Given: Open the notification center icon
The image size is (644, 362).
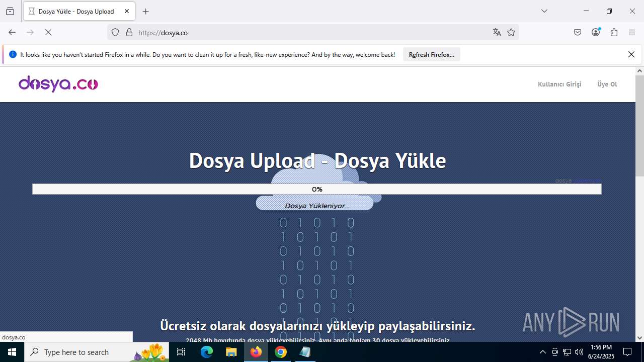Looking at the screenshot, I should 627,352.
